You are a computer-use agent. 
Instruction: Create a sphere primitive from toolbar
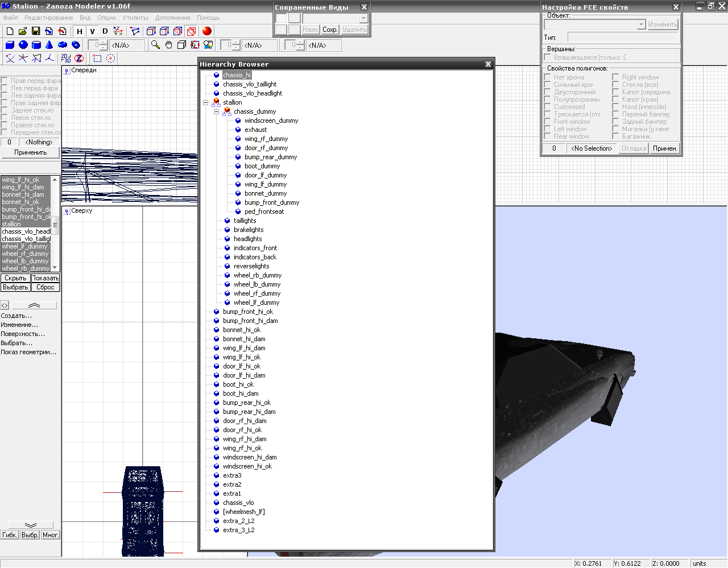point(23,45)
